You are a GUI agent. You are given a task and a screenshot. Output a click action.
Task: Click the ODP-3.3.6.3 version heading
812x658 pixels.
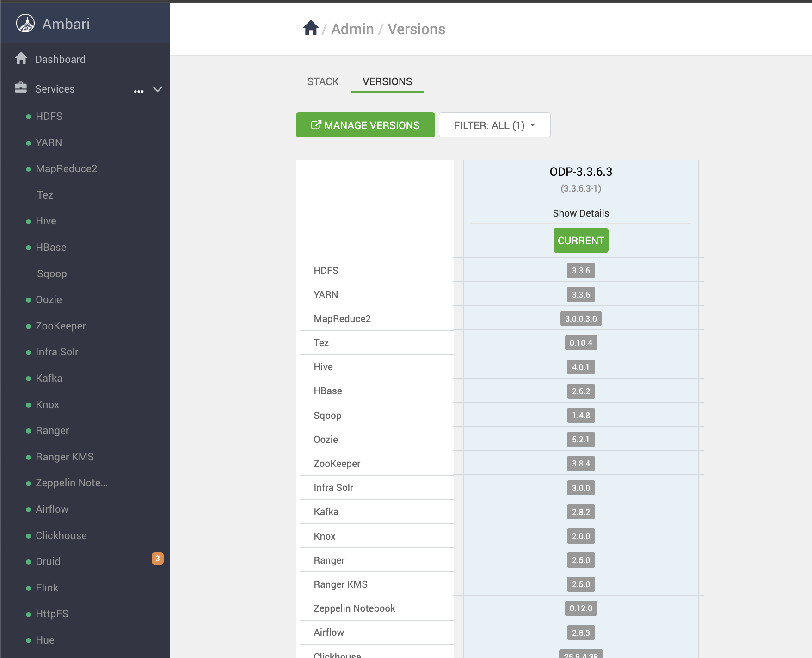(581, 172)
